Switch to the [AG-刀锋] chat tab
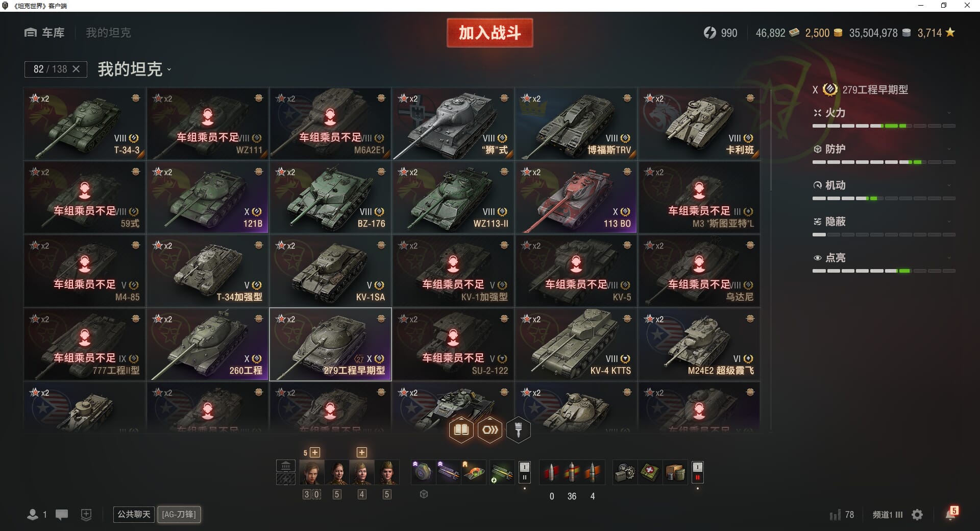The width and height of the screenshot is (980, 531). (x=179, y=514)
